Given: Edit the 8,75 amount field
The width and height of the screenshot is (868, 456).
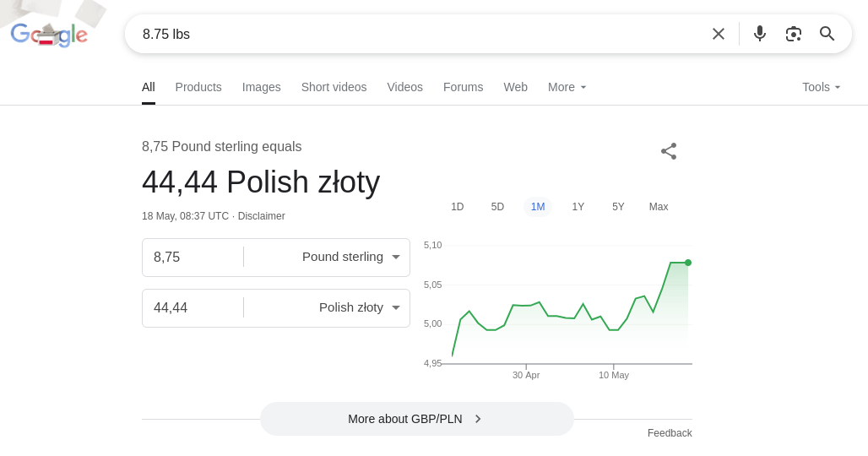Looking at the screenshot, I should [193, 258].
